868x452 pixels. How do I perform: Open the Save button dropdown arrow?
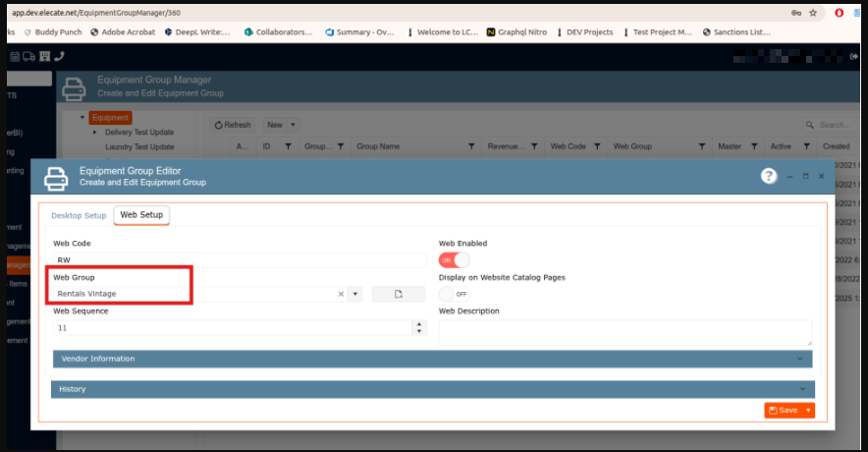point(808,410)
